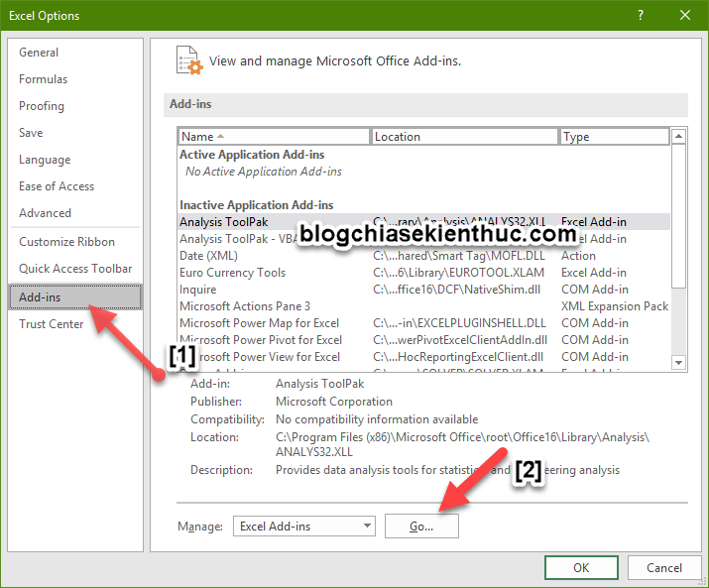
Task: Open the Manage Excel Add-ins dropdown
Action: coord(304,527)
